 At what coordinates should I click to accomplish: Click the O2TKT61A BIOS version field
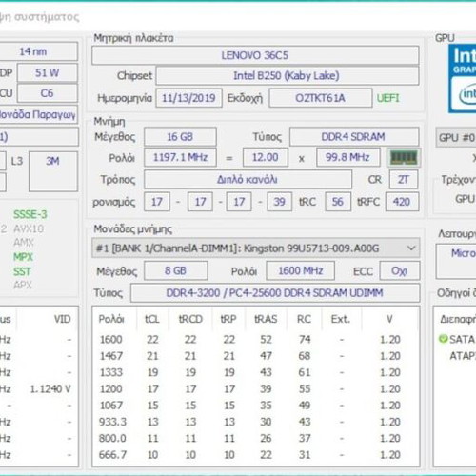click(320, 98)
